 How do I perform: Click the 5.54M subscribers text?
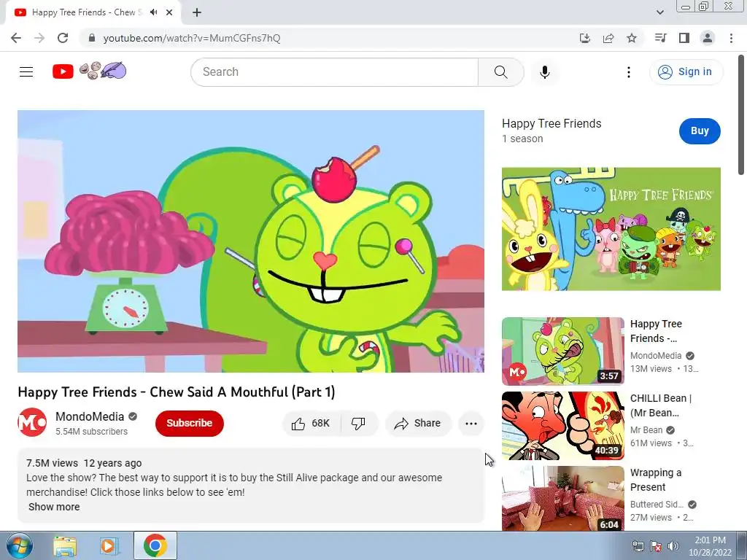tap(91, 432)
